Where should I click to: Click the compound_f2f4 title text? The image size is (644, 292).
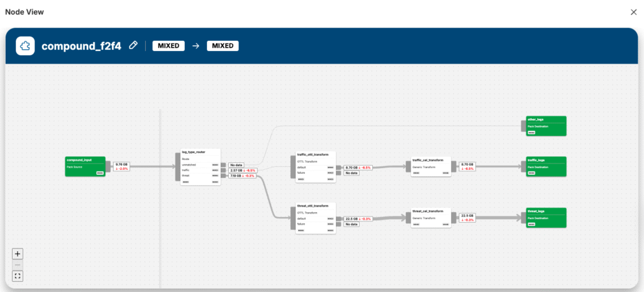coord(82,46)
